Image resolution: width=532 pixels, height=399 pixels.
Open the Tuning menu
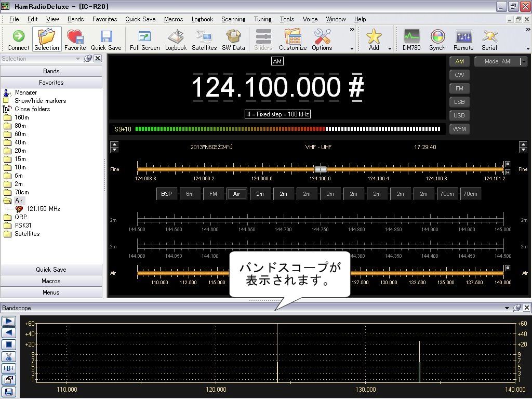pos(262,19)
